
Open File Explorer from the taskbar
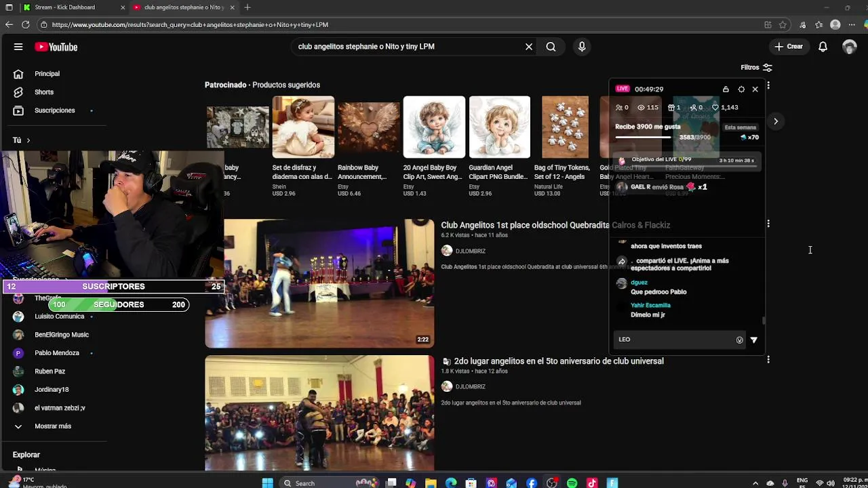[431, 483]
